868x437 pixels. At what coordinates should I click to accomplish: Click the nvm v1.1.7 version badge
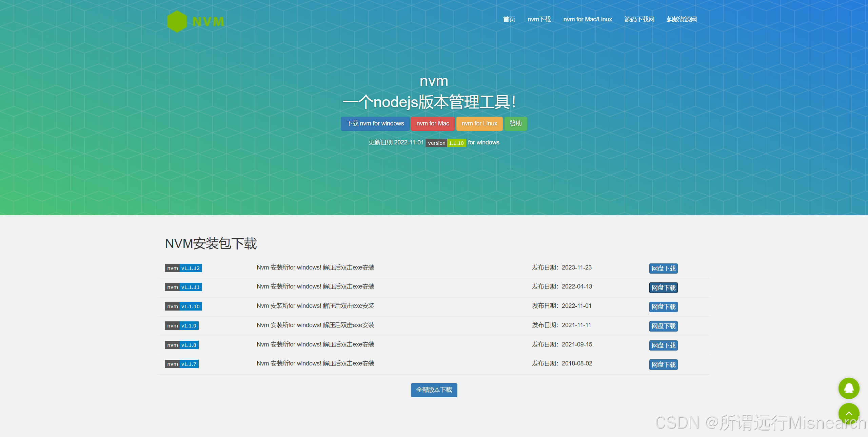(x=182, y=364)
